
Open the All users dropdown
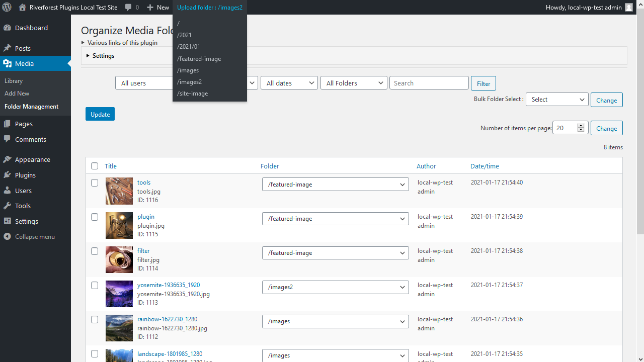point(144,83)
